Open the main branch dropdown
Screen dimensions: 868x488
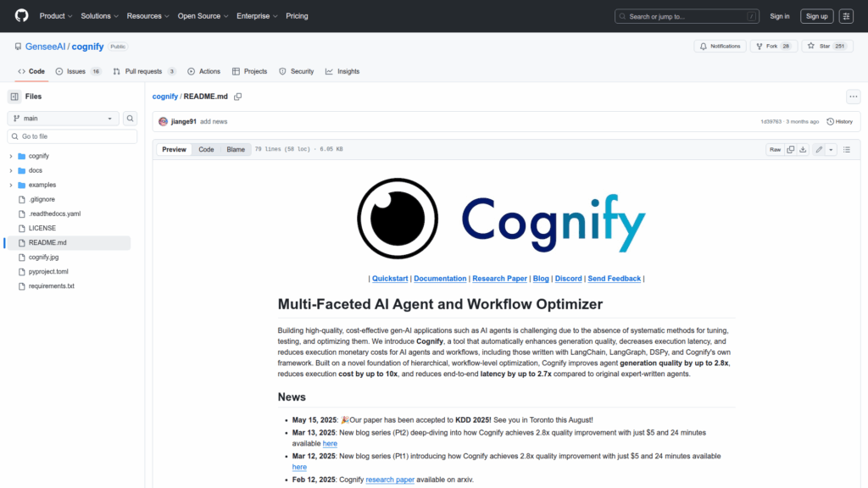(x=64, y=119)
